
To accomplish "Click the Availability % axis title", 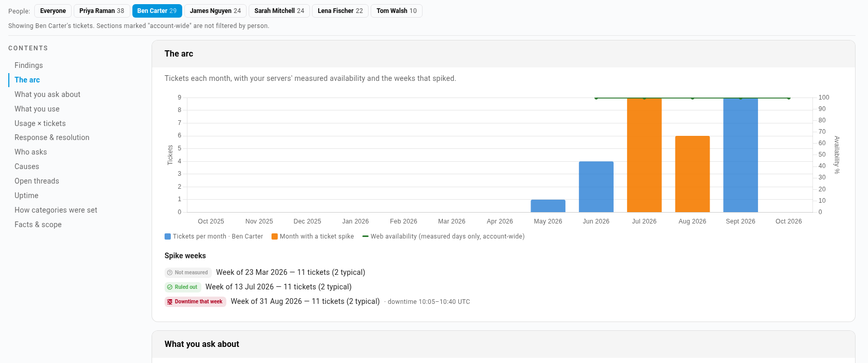I will [837, 155].
